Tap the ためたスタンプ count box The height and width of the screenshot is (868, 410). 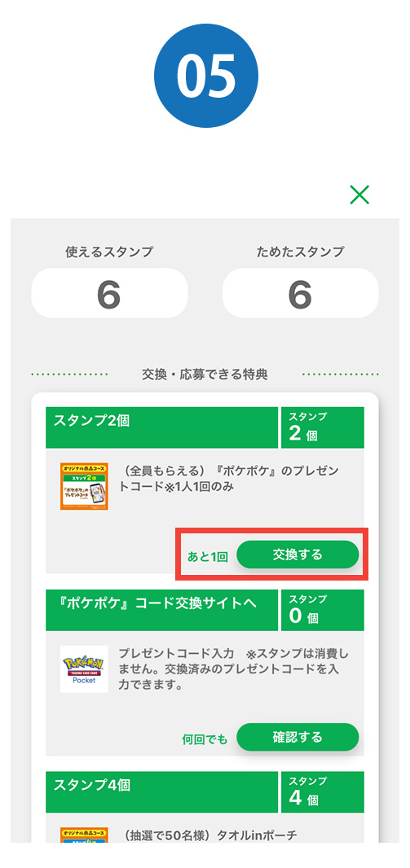pyautogui.click(x=300, y=293)
